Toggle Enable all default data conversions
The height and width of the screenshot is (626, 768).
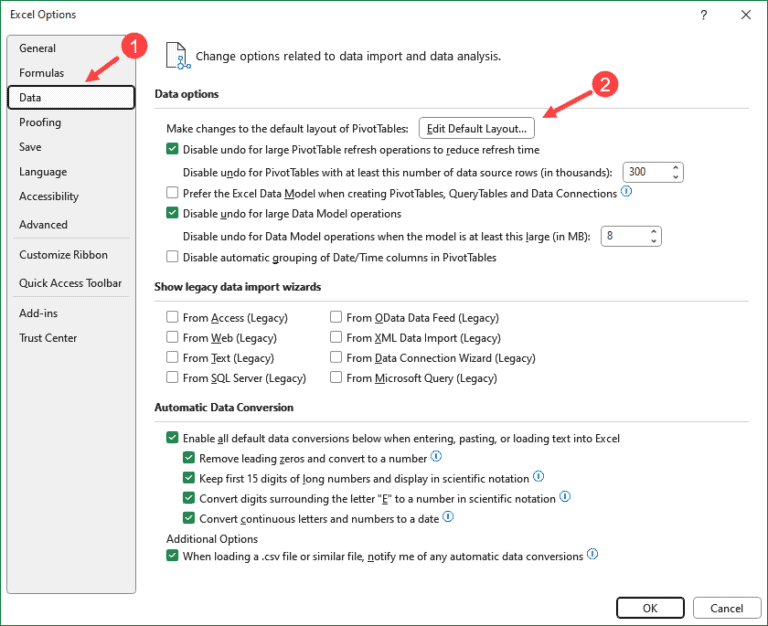pos(172,437)
